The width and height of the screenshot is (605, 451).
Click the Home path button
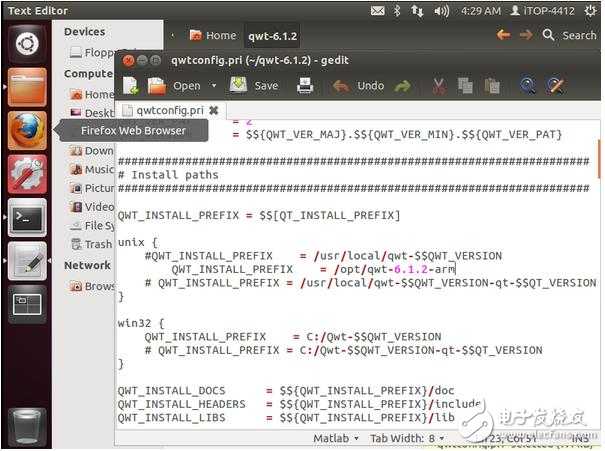coord(213,35)
